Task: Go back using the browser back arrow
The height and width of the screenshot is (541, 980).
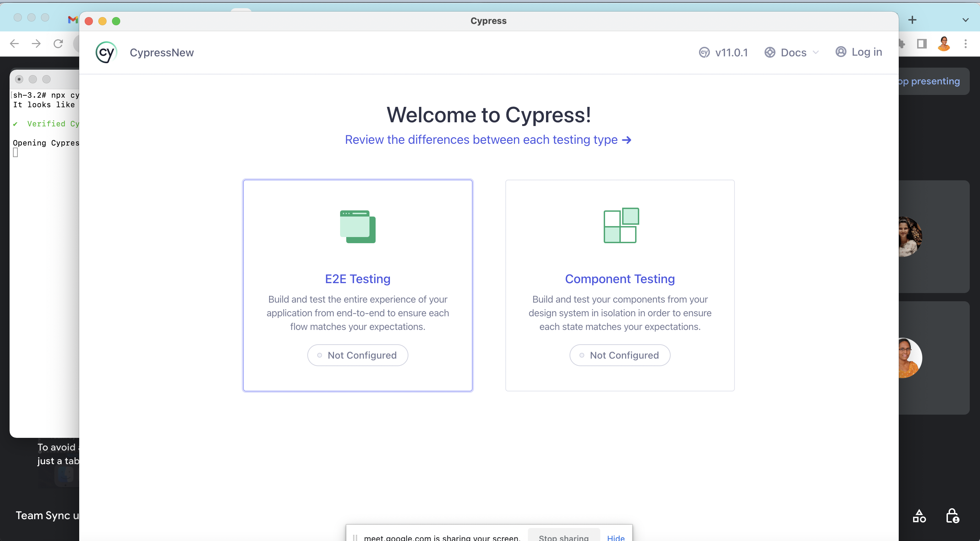Action: [x=14, y=44]
